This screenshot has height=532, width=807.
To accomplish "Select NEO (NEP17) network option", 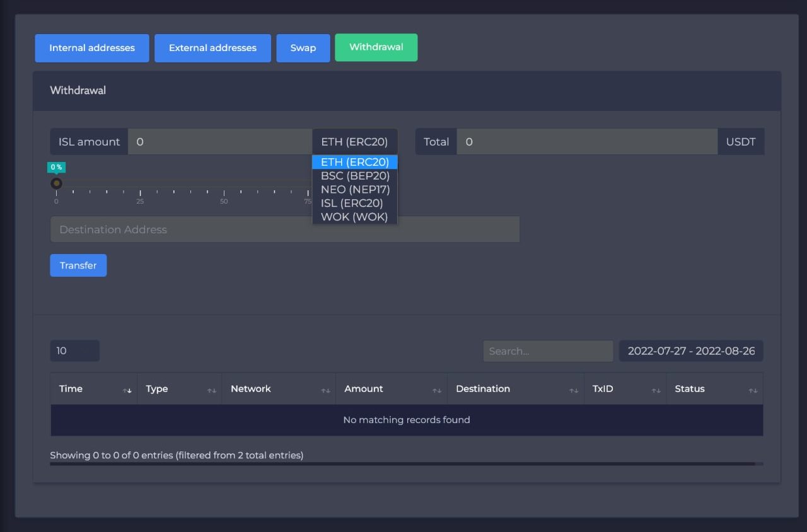I will [x=355, y=190].
